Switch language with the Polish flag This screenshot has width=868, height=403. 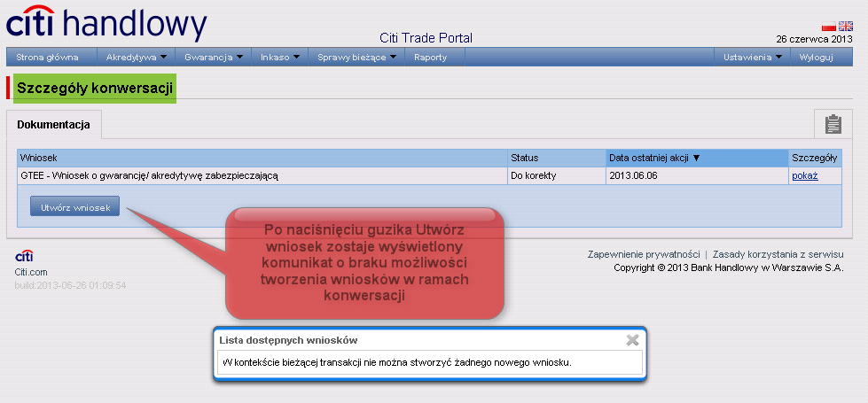pos(829,26)
